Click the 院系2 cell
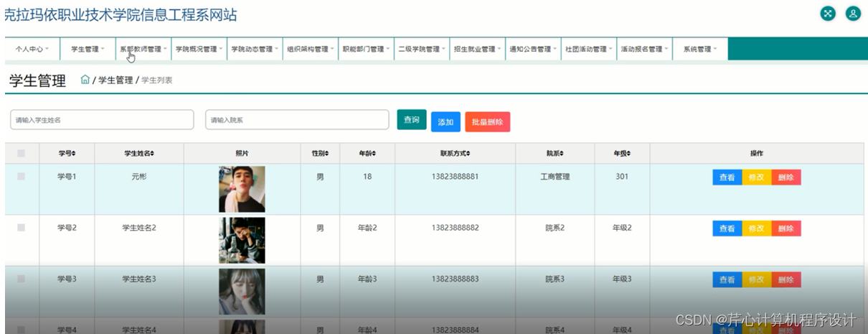This screenshot has height=334, width=868. 555,228
